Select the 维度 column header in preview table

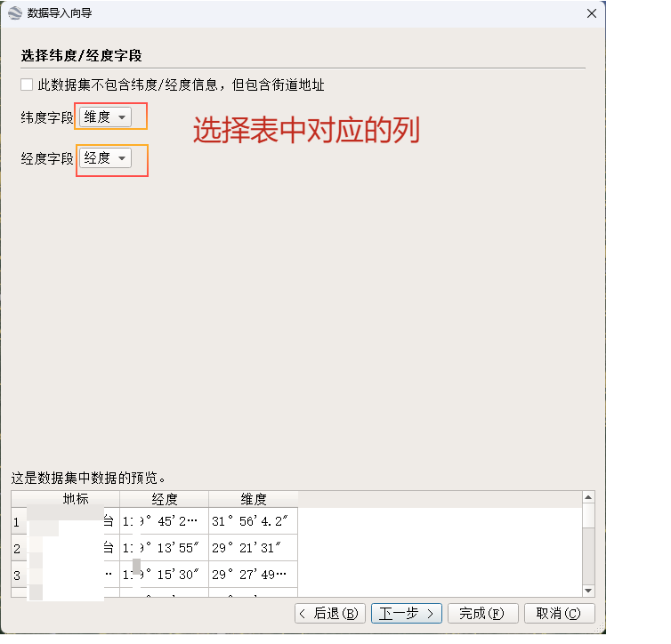(253, 499)
